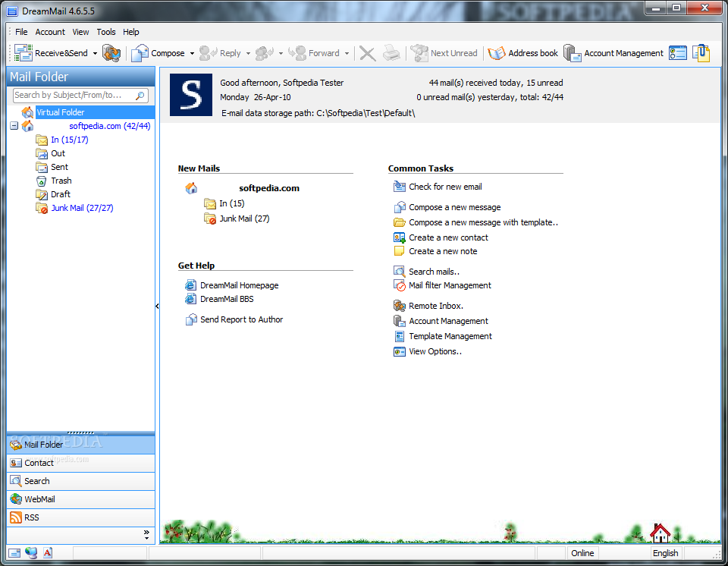Open the Reply dropdown arrow
Viewport: 728px width, 566px height.
point(248,53)
